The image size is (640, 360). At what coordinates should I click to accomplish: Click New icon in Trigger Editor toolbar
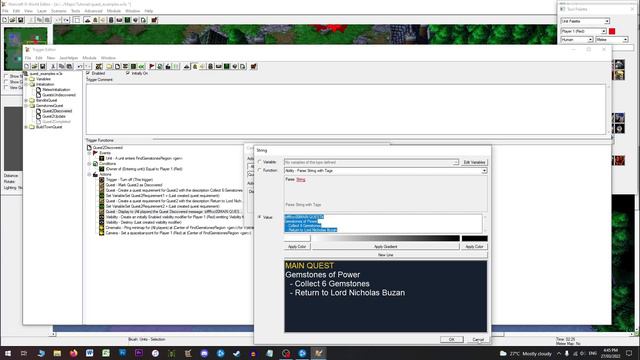tap(27, 67)
